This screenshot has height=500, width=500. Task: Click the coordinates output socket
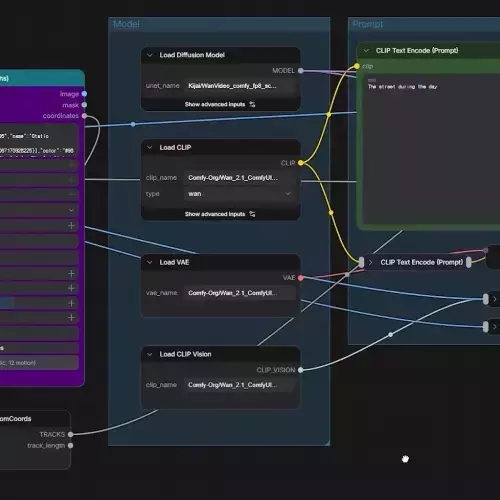click(84, 116)
